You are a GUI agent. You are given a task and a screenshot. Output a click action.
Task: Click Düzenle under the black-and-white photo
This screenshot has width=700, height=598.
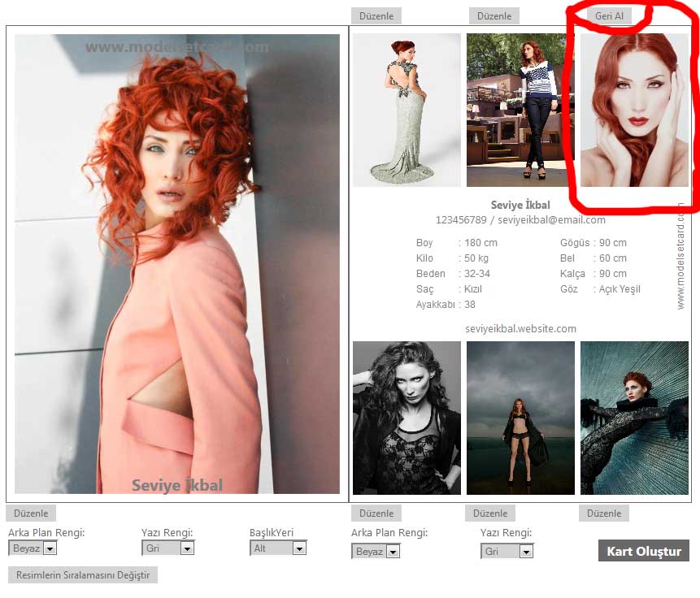(x=376, y=513)
